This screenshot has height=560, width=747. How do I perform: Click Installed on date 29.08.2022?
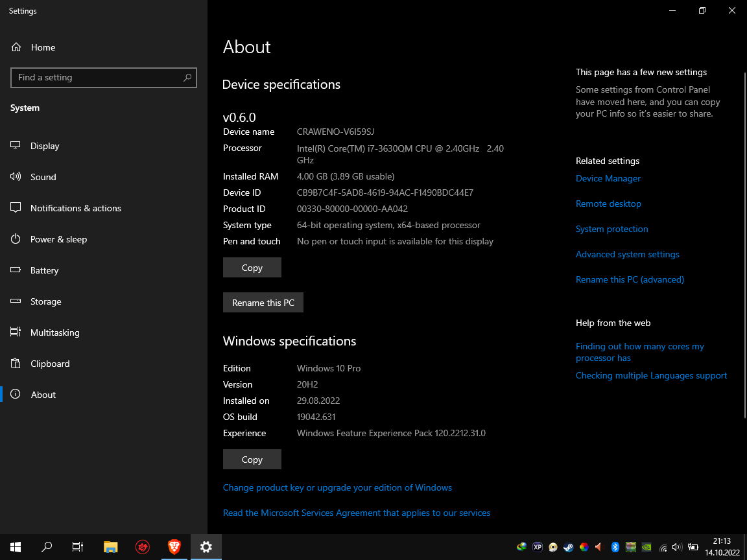[x=318, y=401]
